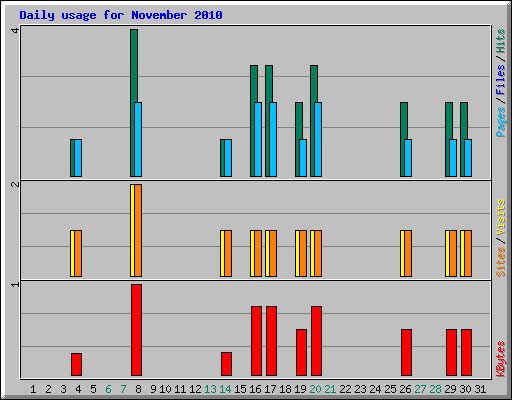Click day label 1 on the axis
The height and width of the screenshot is (400, 512).
[x=33, y=389]
